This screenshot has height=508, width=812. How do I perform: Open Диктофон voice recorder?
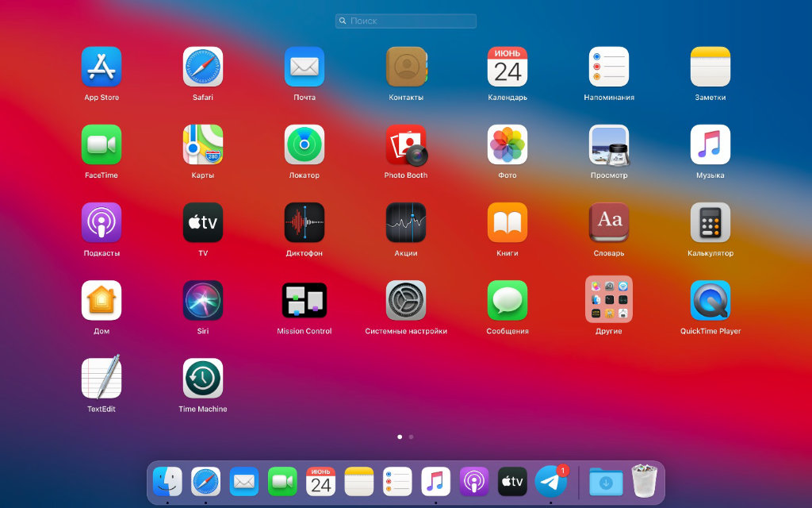[x=304, y=222]
